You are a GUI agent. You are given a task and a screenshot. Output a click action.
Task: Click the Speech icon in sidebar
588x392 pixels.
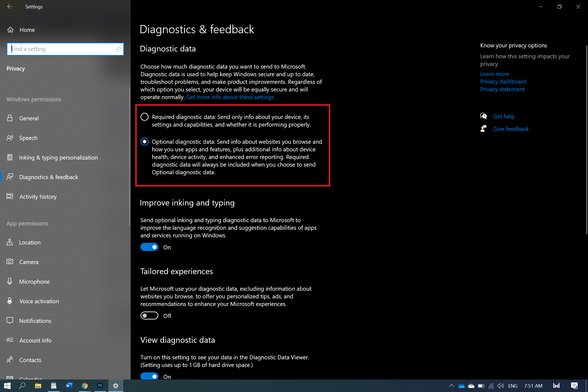10,138
